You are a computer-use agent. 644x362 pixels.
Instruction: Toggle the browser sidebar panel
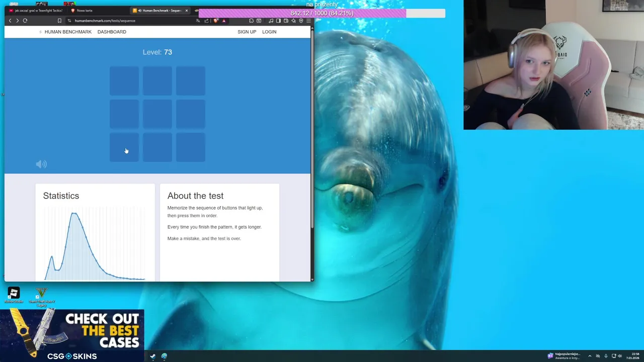278,21
